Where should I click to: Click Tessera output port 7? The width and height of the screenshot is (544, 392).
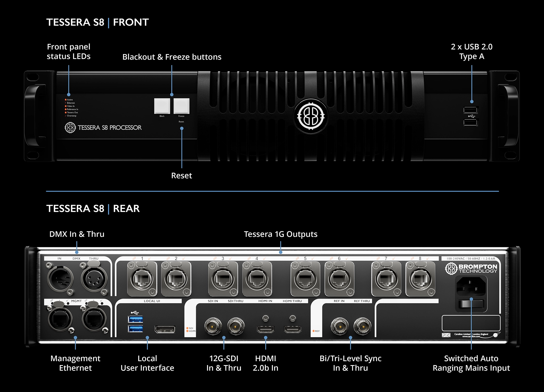point(386,279)
